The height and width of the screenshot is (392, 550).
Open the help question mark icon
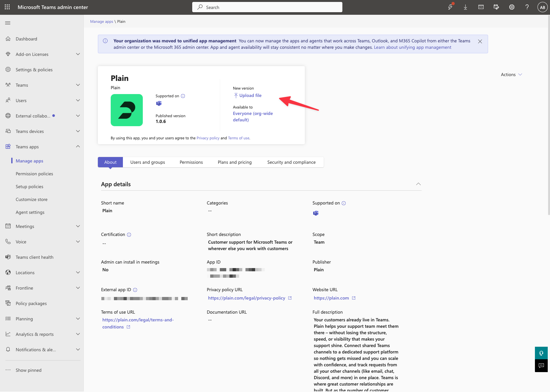(527, 7)
